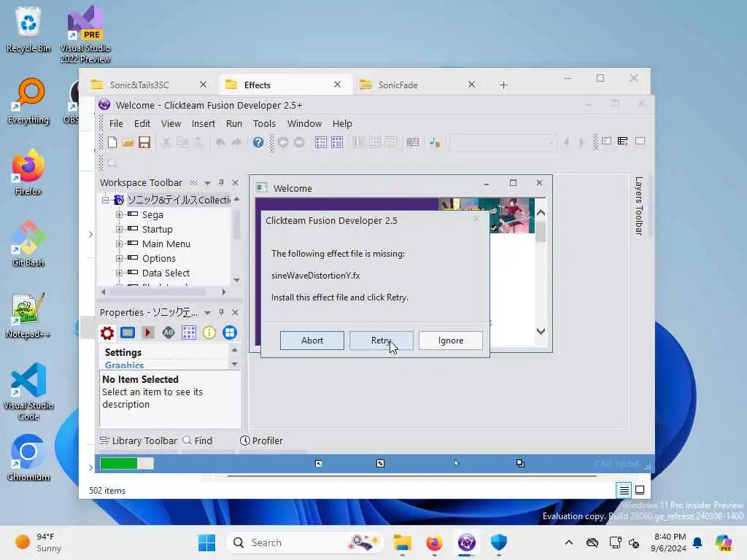The width and height of the screenshot is (747, 560).
Task: Select the About info properties icon
Action: tap(209, 332)
